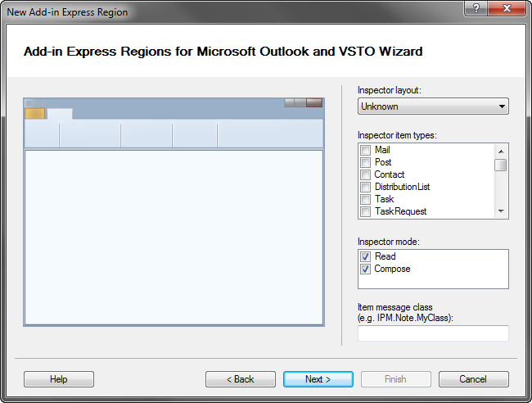Check the Mail item type
The height and width of the screenshot is (403, 532).
coord(365,150)
